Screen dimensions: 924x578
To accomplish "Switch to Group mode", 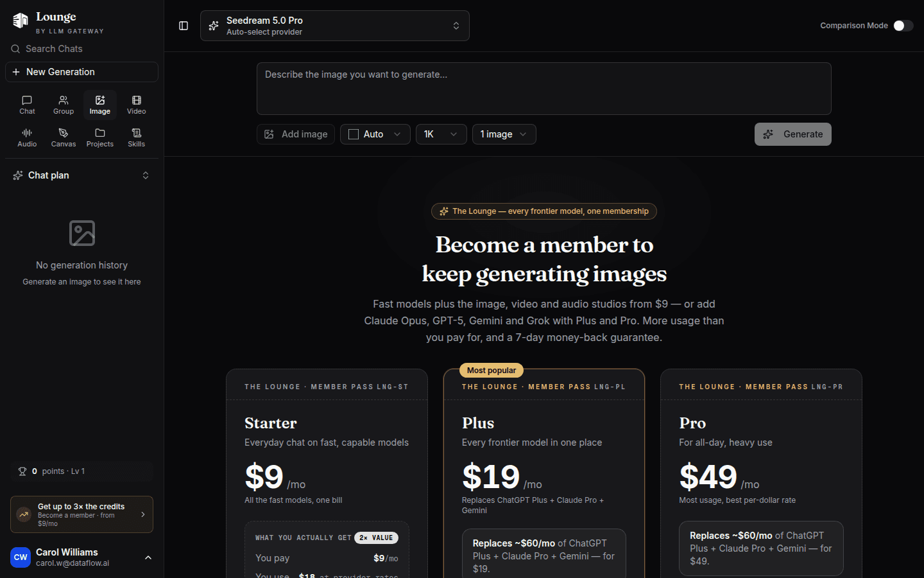I will point(64,105).
